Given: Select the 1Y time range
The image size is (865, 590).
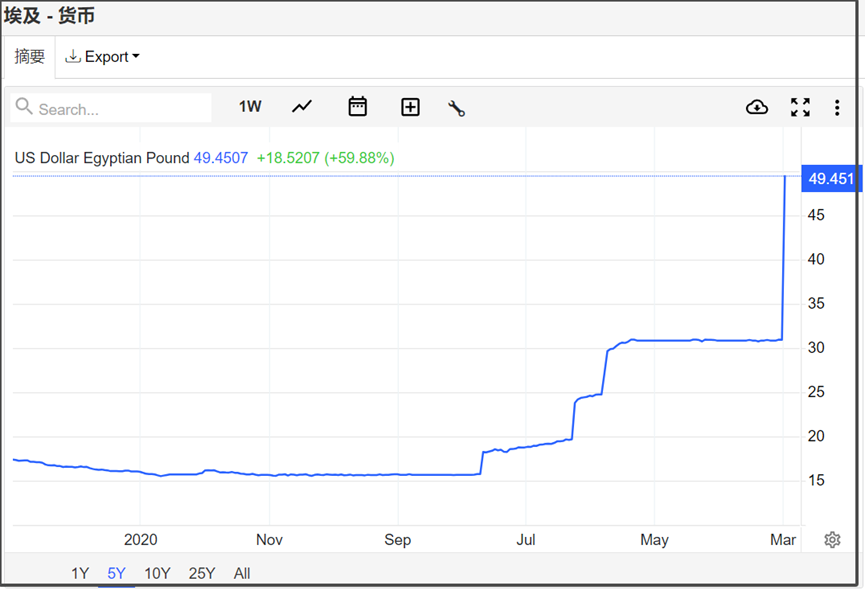Looking at the screenshot, I should tap(80, 573).
